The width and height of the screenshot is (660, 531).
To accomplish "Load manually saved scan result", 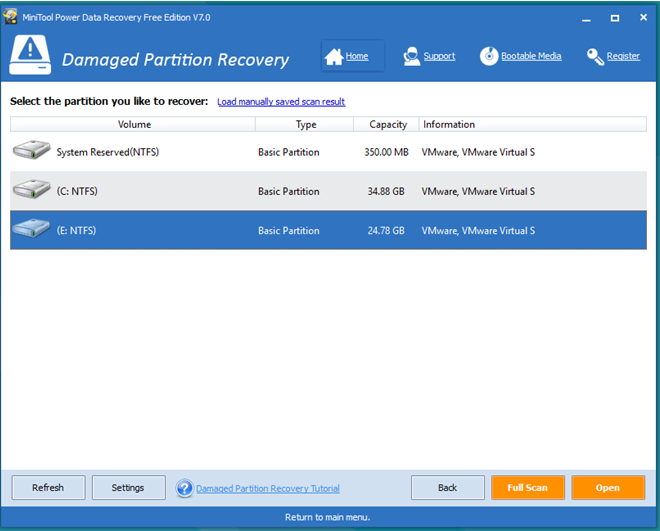I will (x=281, y=101).
